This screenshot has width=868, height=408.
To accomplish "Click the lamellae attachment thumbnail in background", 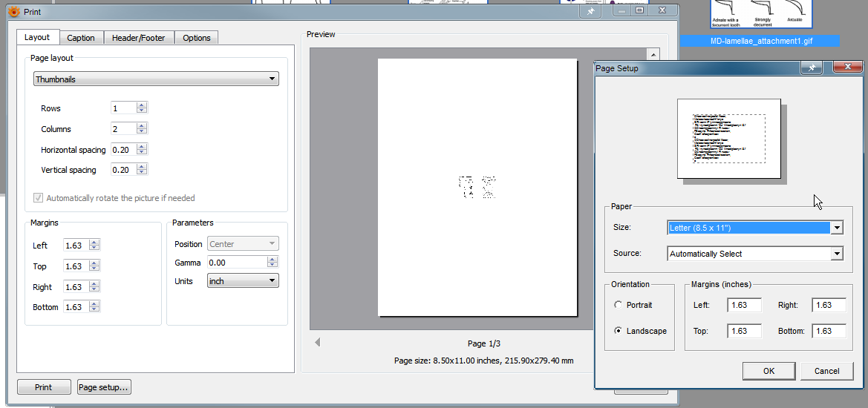I will point(761,14).
